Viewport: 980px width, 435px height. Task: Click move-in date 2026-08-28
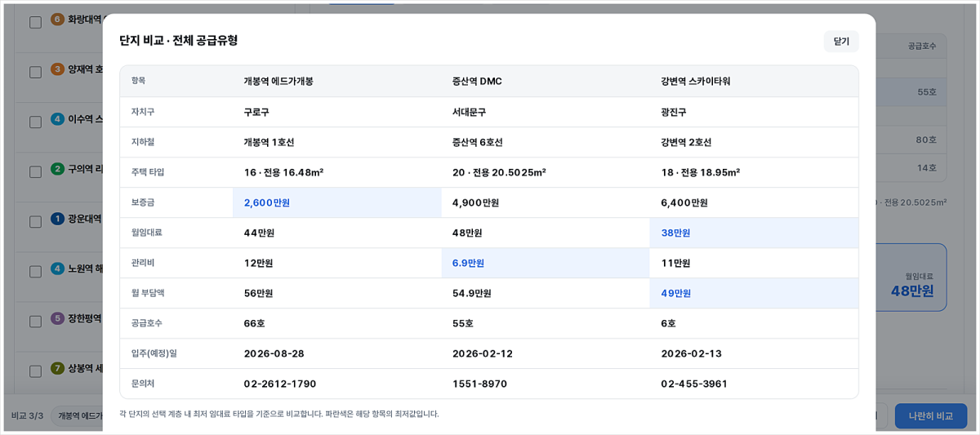[274, 353]
